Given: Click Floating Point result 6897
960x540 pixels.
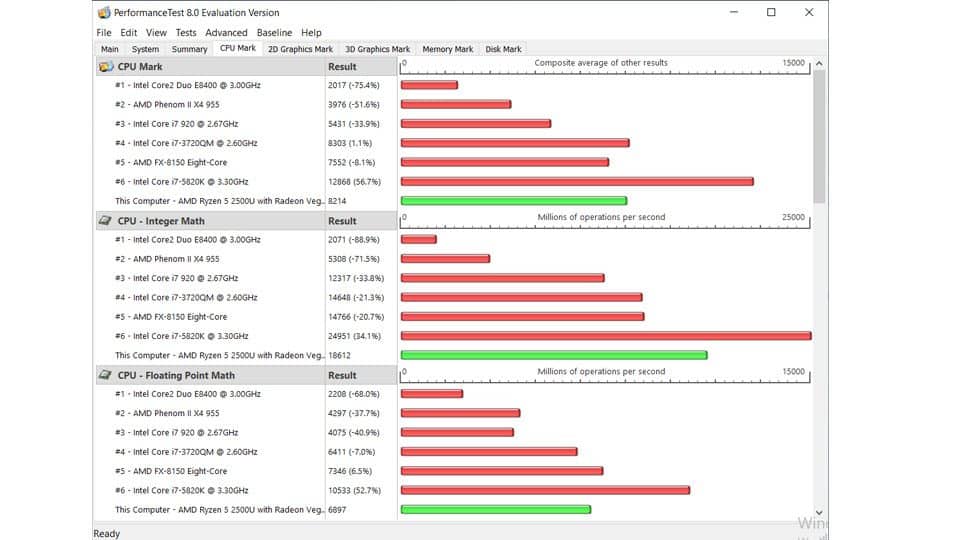Looking at the screenshot, I should pyautogui.click(x=337, y=509).
